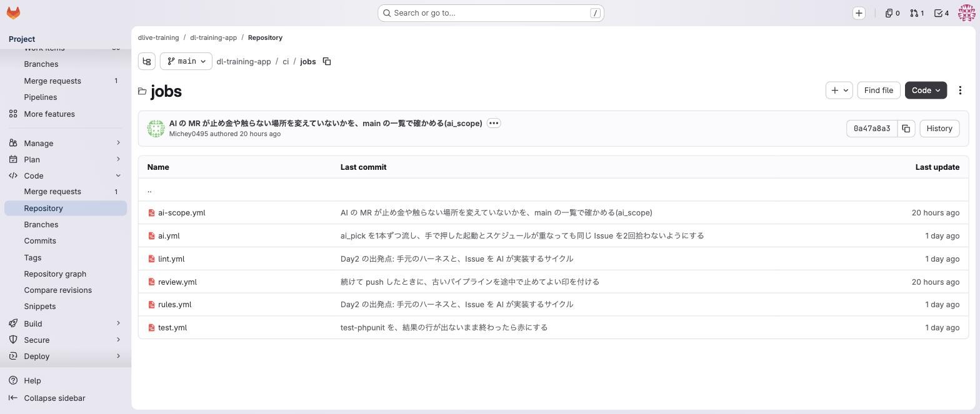
Task: Copy the file path icon next to jobs
Action: coord(327,61)
